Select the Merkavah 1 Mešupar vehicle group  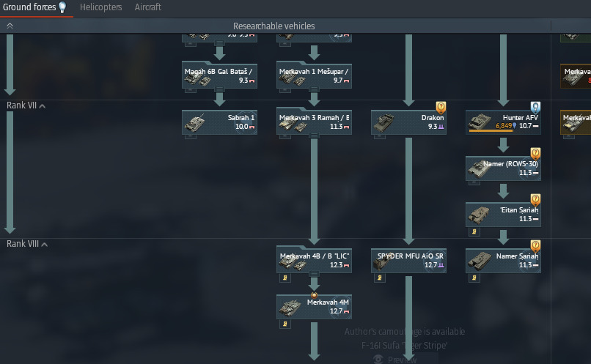pyautogui.click(x=314, y=76)
